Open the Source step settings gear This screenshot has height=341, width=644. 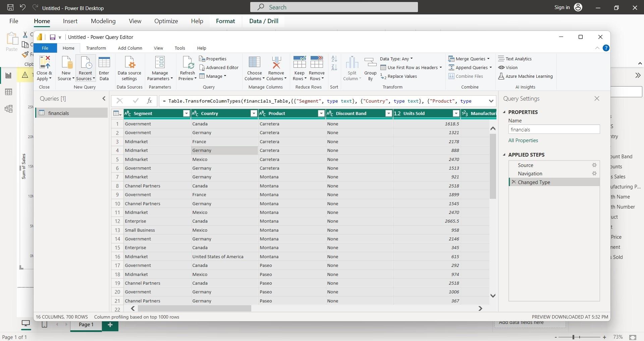point(594,165)
